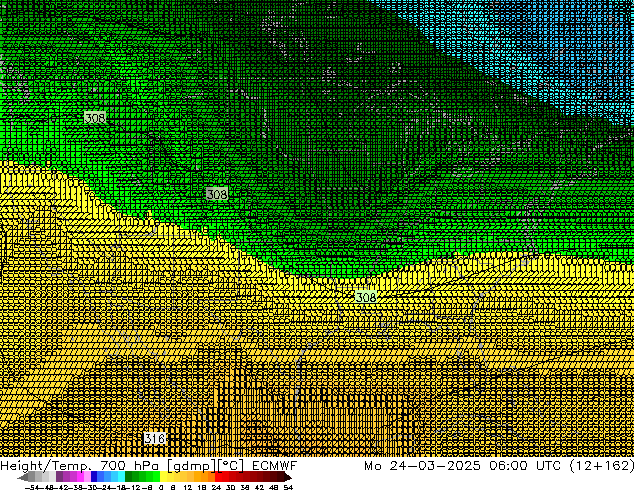This screenshot has width=634, height=490.
Task: Click the 54 legend scale value
Action: coord(288,487)
